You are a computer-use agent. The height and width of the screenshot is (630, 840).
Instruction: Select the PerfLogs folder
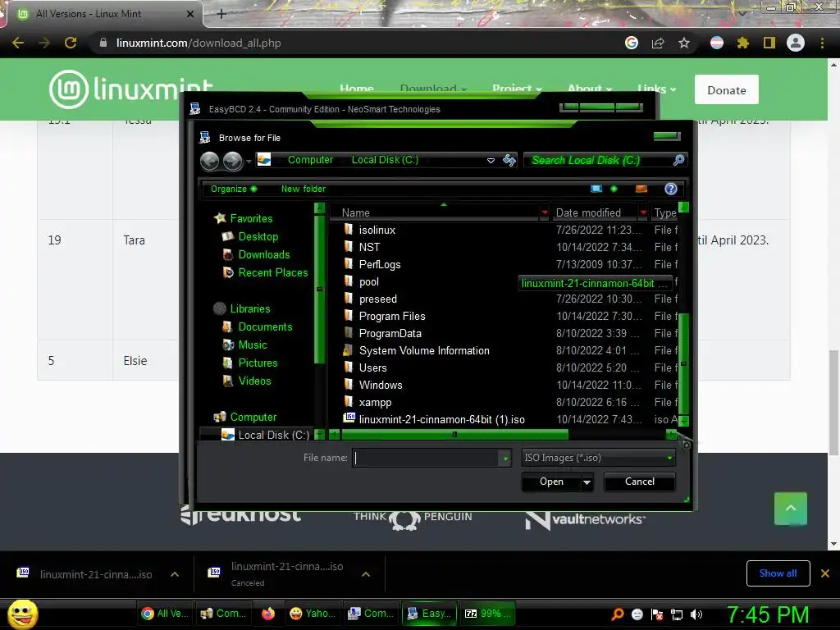coord(379,265)
